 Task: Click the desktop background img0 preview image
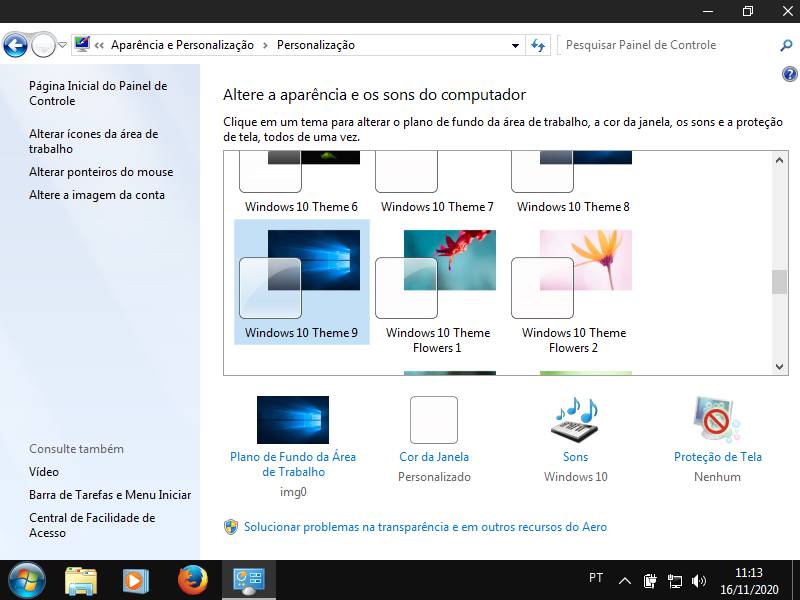[x=293, y=420]
